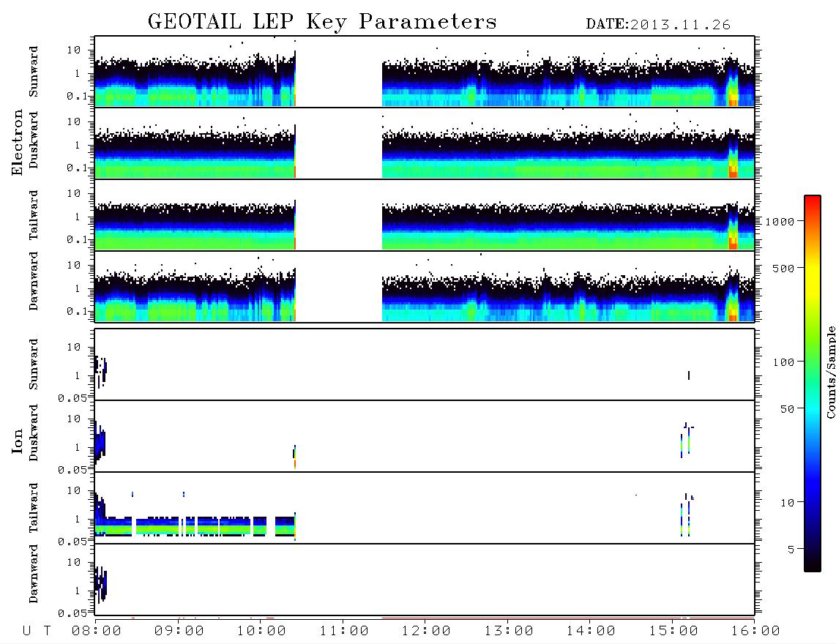This screenshot has width=836, height=644.
Task: Click the vertical Electron group label
Action: coord(17,142)
